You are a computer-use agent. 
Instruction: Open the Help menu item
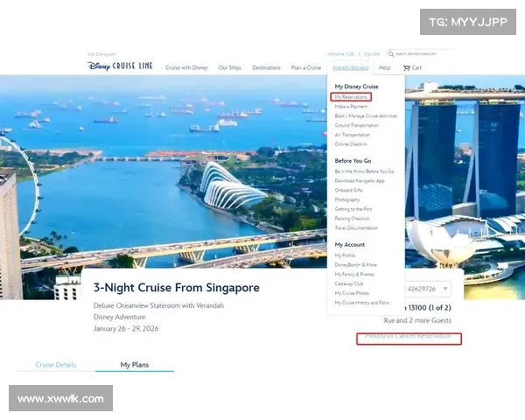coord(384,67)
